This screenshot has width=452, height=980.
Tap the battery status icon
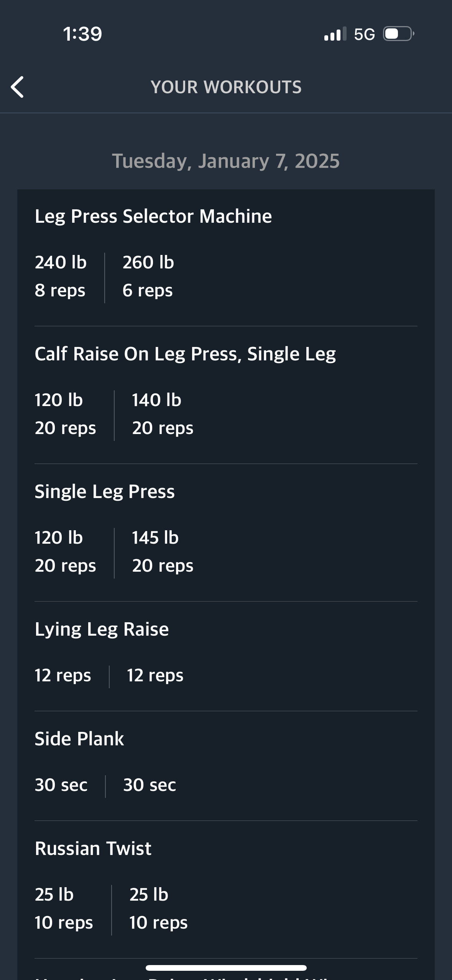(x=399, y=34)
